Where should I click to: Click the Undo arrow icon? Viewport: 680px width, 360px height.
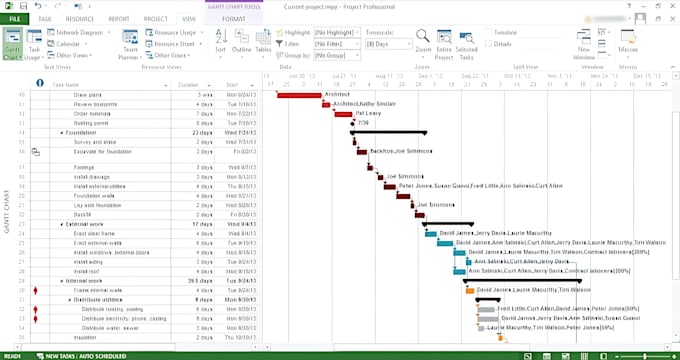coord(38,6)
